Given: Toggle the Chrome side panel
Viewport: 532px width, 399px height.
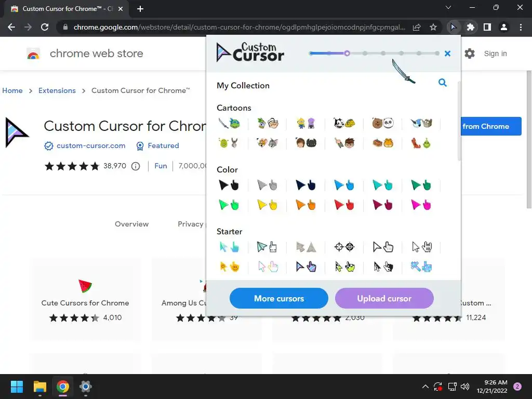Looking at the screenshot, I should (x=487, y=27).
